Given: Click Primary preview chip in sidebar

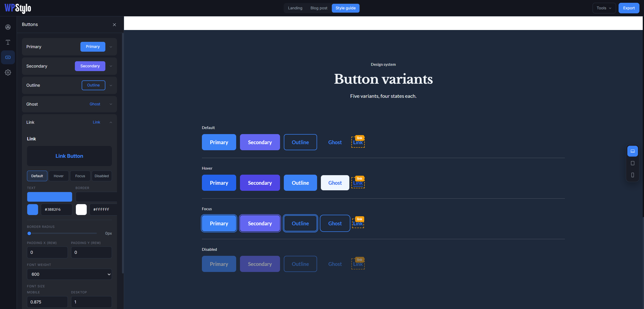Looking at the screenshot, I should [x=93, y=47].
